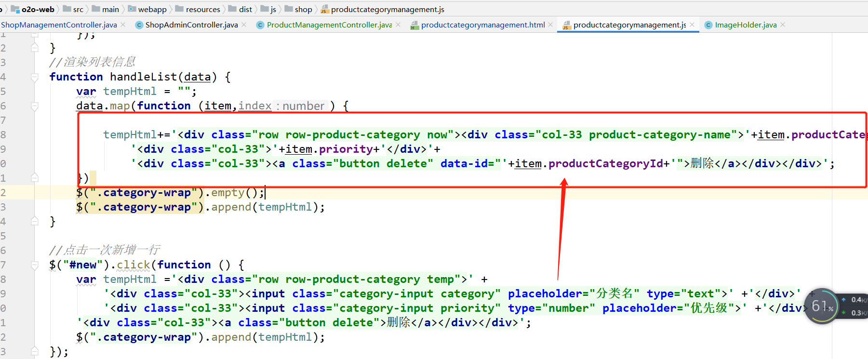Click fold end marker closing handleList function

click(x=35, y=221)
